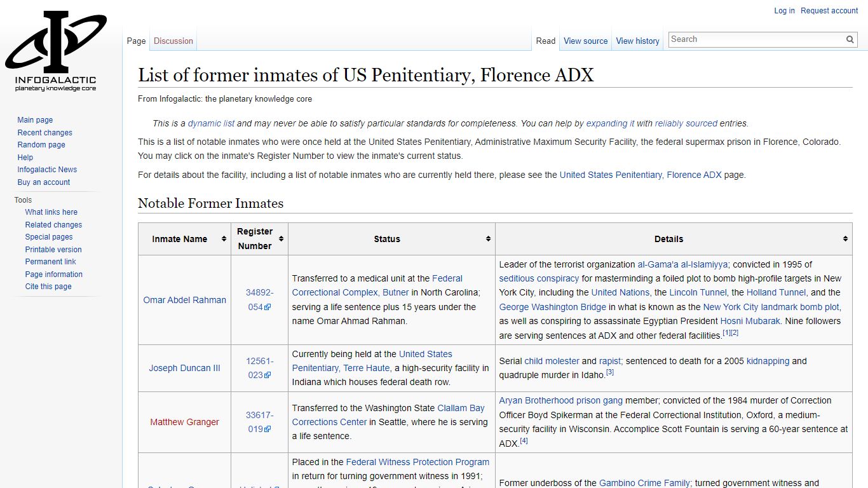Viewport: 868px width, 488px height.
Task: Open register number 12561-023 link
Action: (259, 368)
